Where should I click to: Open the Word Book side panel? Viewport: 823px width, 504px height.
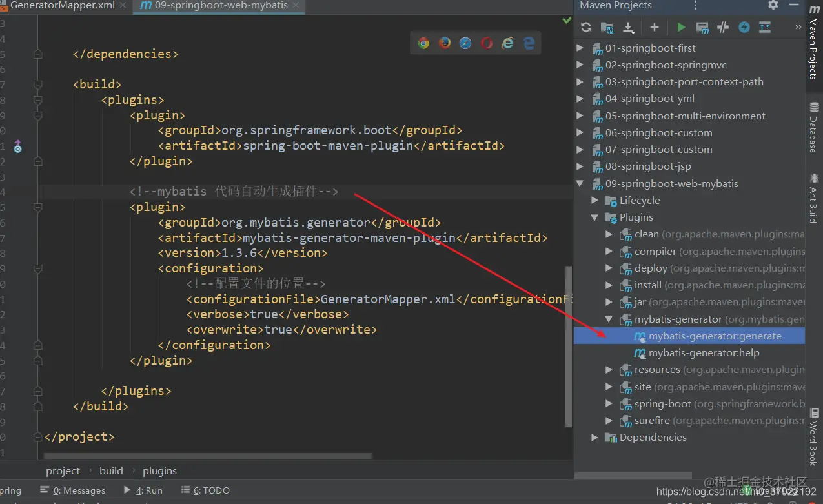(814, 436)
